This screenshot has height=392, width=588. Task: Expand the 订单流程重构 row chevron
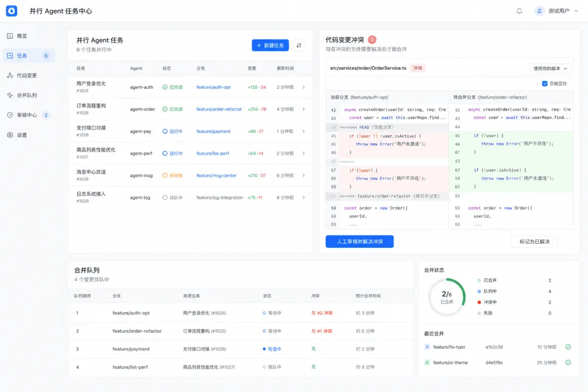pyautogui.click(x=303, y=109)
